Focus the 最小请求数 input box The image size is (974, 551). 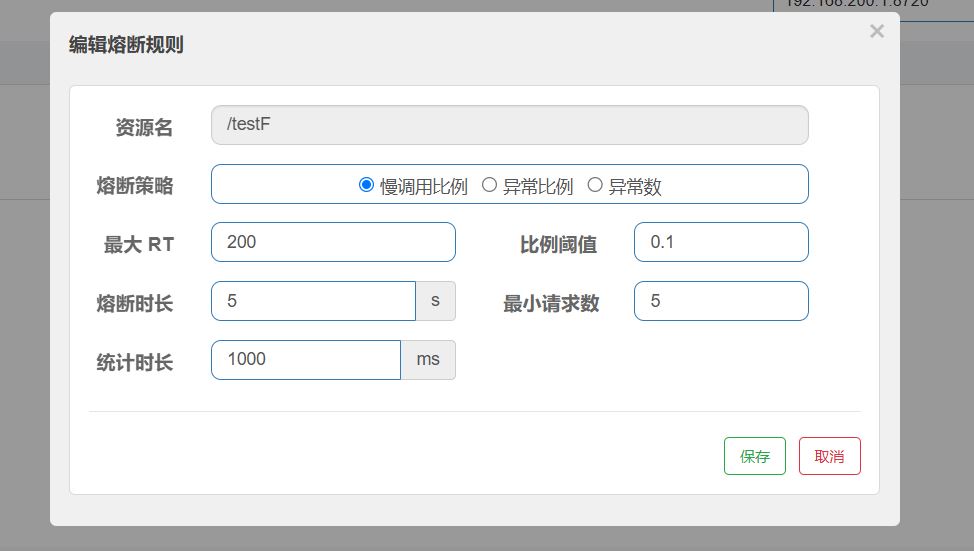point(720,301)
